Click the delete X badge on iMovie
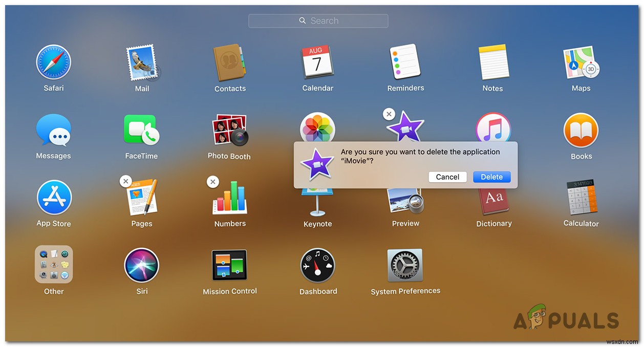 tap(389, 114)
